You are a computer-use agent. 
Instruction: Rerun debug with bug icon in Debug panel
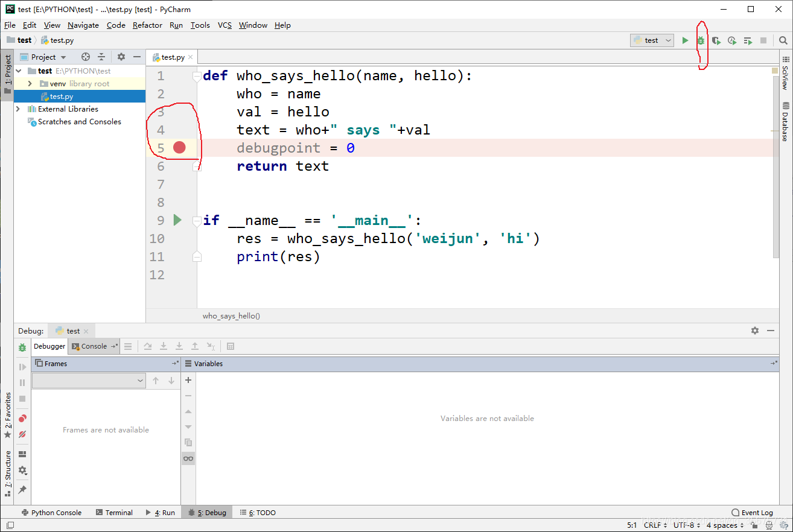tap(22, 347)
